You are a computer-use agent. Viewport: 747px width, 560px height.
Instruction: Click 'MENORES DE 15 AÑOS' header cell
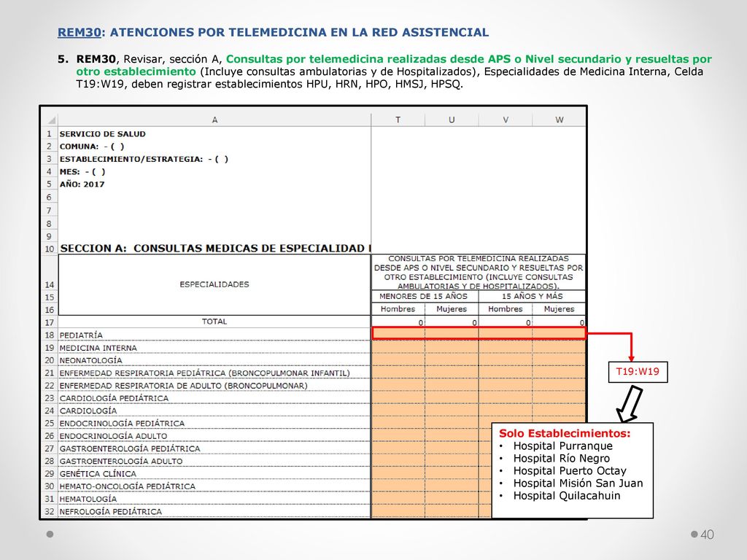[424, 296]
